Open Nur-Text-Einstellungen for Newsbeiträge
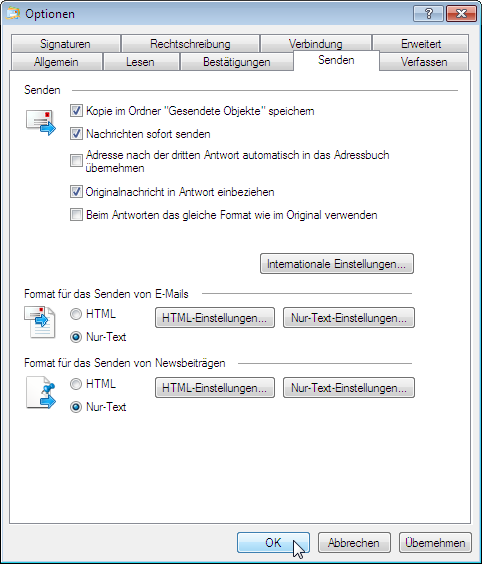Image resolution: width=482 pixels, height=564 pixels. coord(349,388)
